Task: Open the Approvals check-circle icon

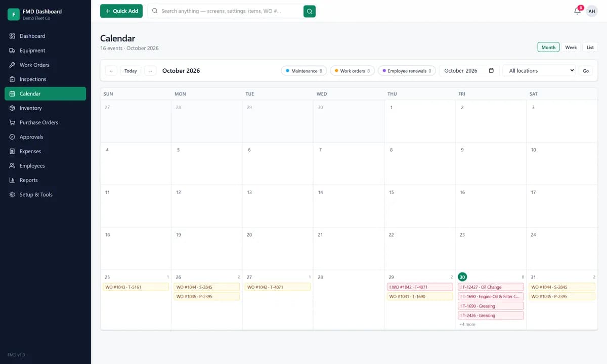Action: [x=12, y=137]
